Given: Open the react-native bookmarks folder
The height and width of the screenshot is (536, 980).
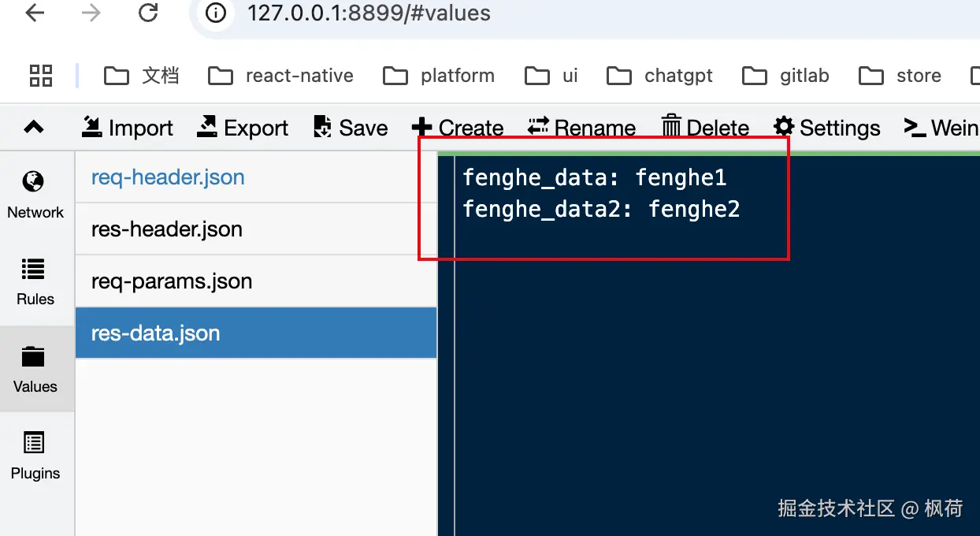Looking at the screenshot, I should (281, 76).
